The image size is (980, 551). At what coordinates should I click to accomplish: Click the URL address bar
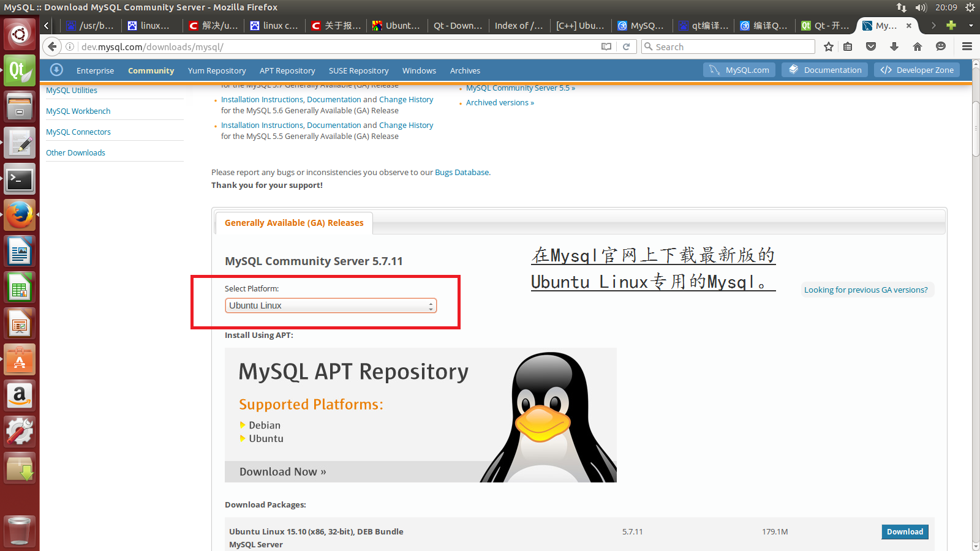340,47
